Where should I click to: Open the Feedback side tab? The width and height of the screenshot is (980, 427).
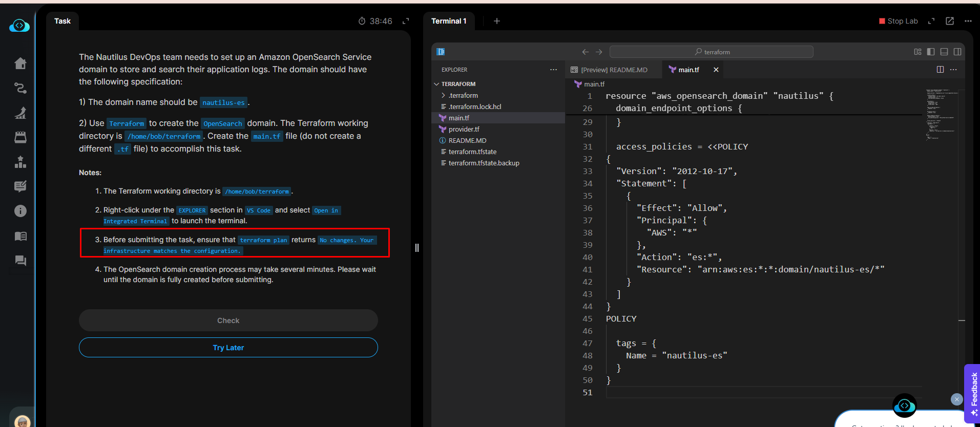click(x=973, y=393)
